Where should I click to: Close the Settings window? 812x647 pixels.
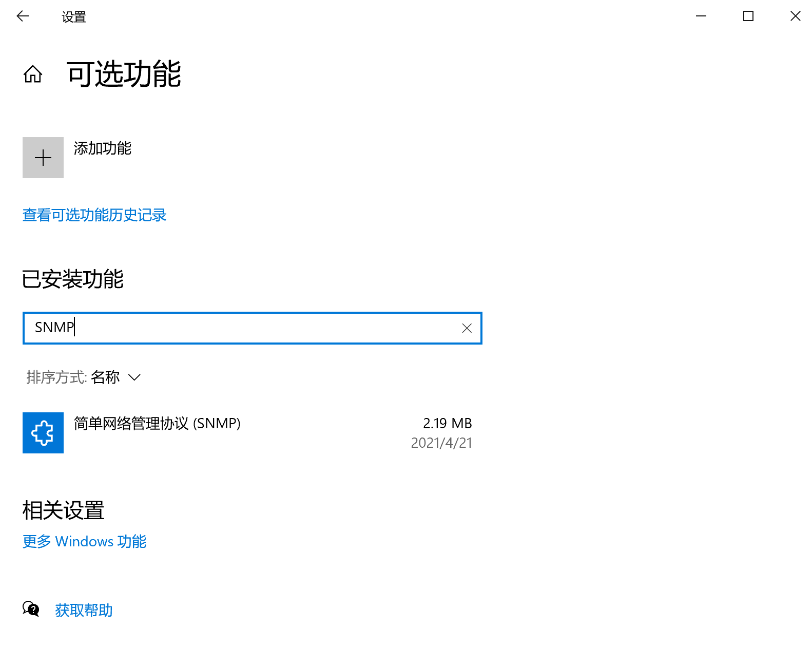point(795,16)
